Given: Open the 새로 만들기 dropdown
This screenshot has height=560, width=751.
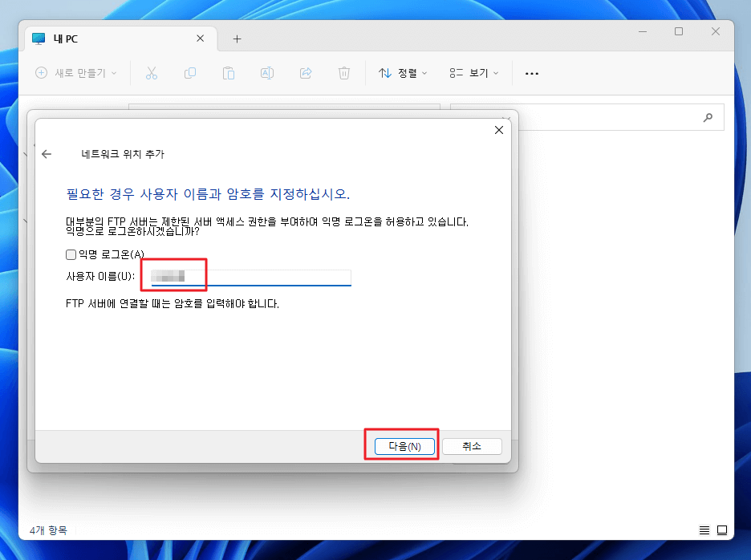Looking at the screenshot, I should 75,73.
